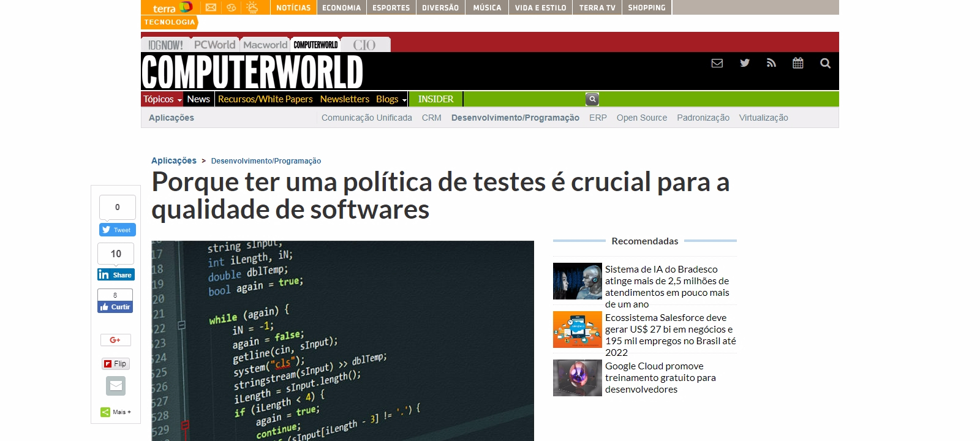Click the LinkedIn share count 10
The width and height of the screenshot is (980, 441).
click(x=116, y=254)
